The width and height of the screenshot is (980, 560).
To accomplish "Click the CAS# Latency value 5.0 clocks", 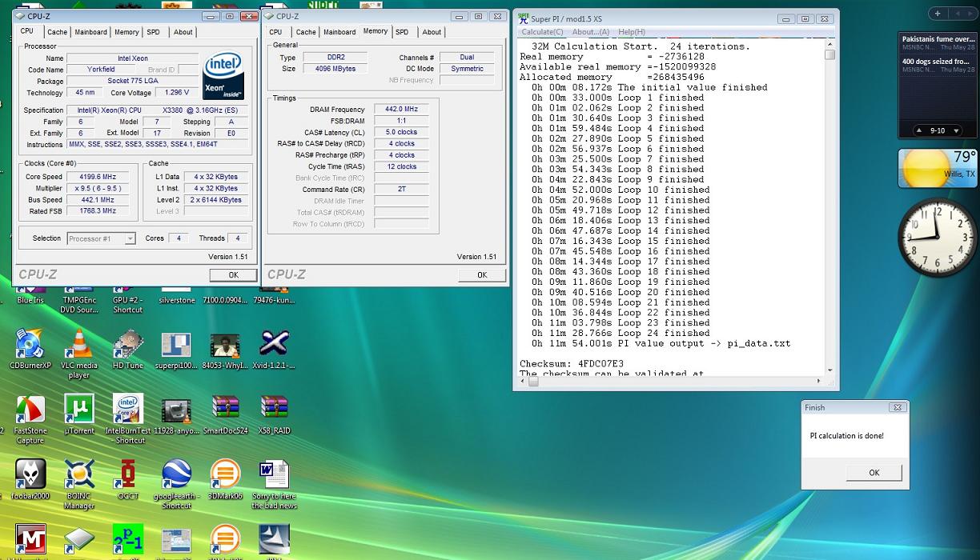I will click(401, 132).
